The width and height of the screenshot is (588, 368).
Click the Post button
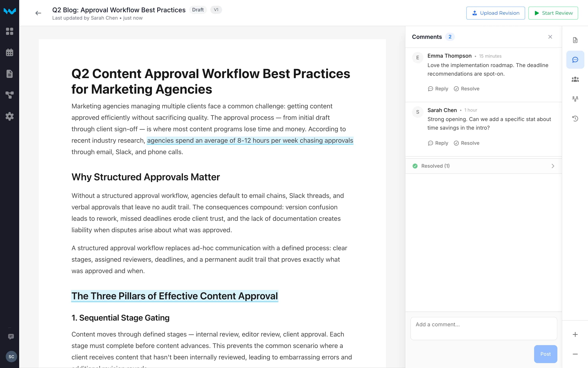[546, 354]
